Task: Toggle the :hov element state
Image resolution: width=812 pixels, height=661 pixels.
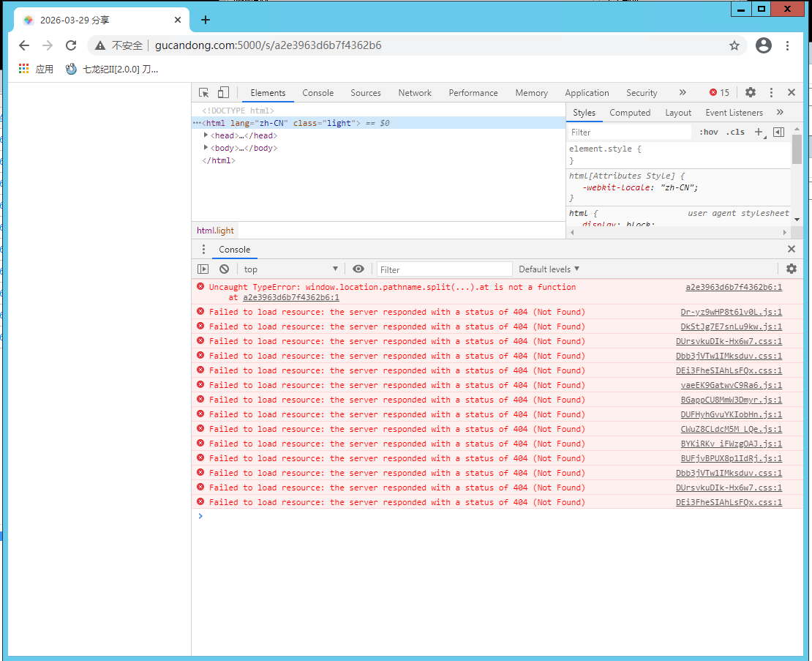Action: [708, 132]
